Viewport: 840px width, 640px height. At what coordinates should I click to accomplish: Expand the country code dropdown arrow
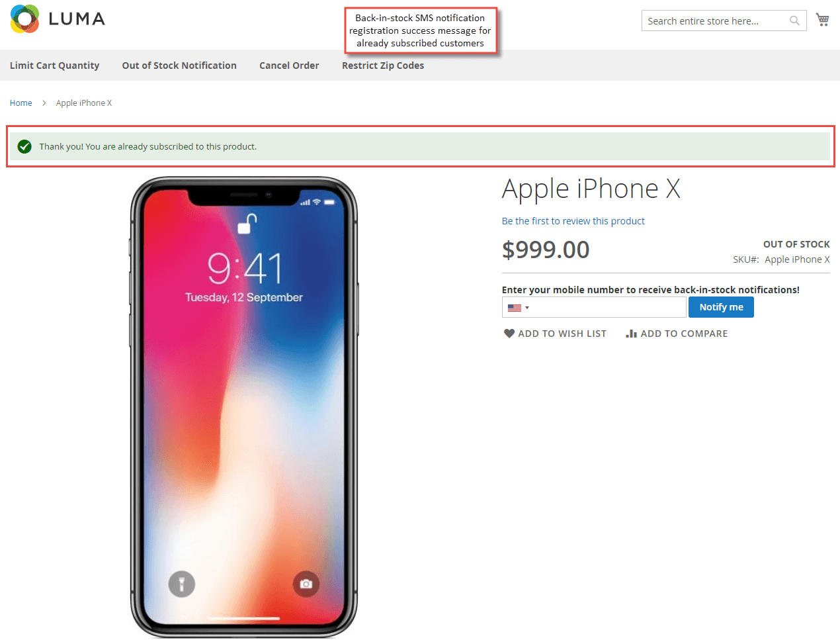527,308
